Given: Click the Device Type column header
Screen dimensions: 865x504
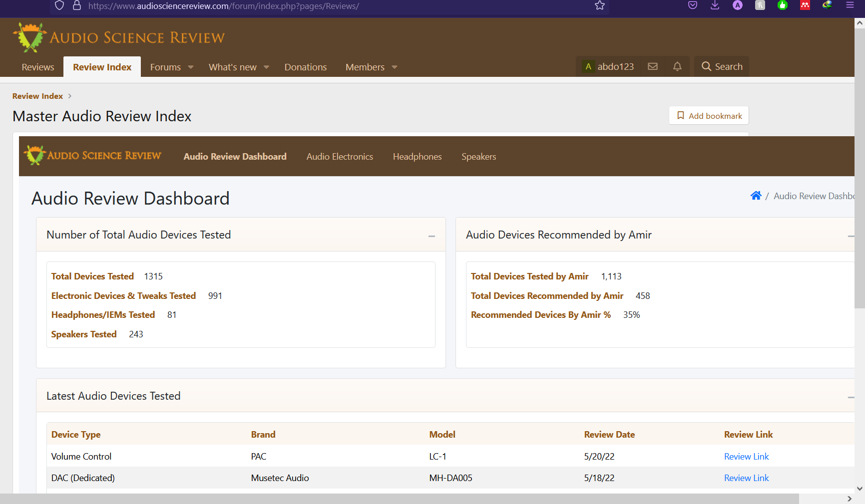Looking at the screenshot, I should [76, 434].
